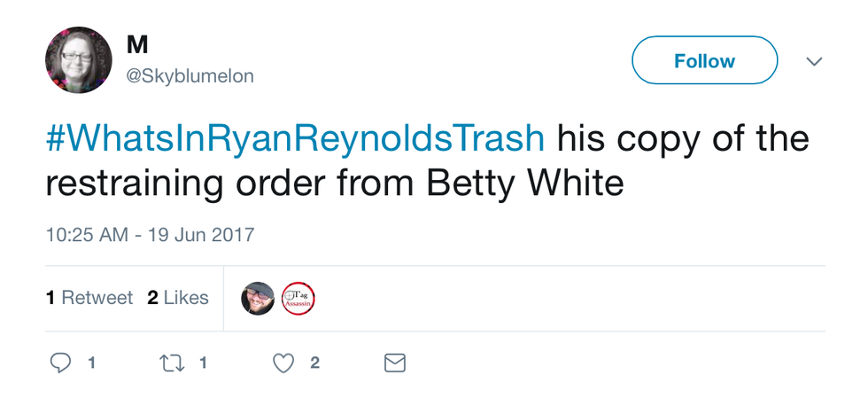The width and height of the screenshot is (868, 406).
Task: Like the tweet with the heart icon
Action: pos(283,363)
